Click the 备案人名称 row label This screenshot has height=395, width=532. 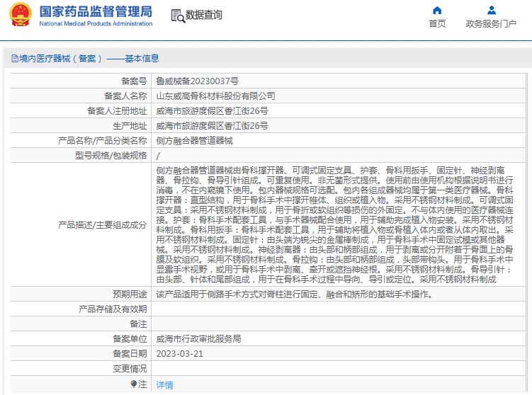tap(125, 96)
